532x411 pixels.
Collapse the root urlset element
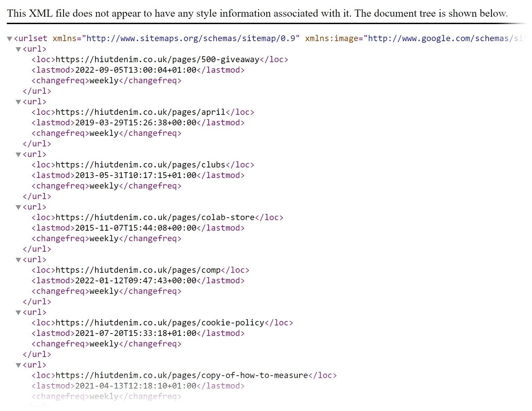(9, 38)
